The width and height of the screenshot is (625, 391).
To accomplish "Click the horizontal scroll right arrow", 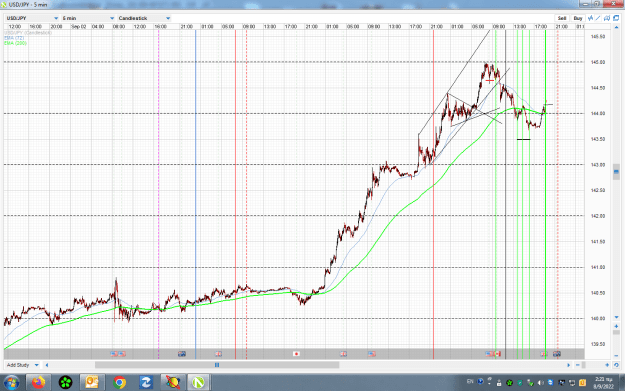I will point(568,365).
